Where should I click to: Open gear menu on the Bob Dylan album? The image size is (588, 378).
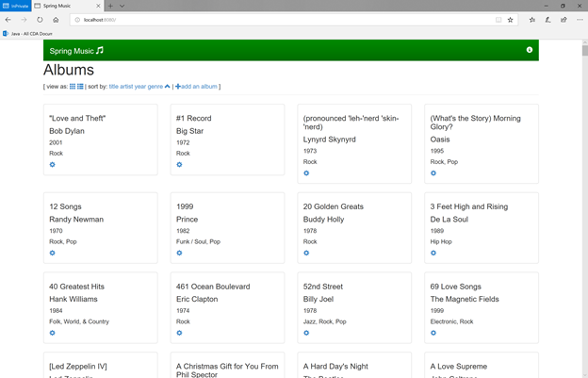pos(52,165)
